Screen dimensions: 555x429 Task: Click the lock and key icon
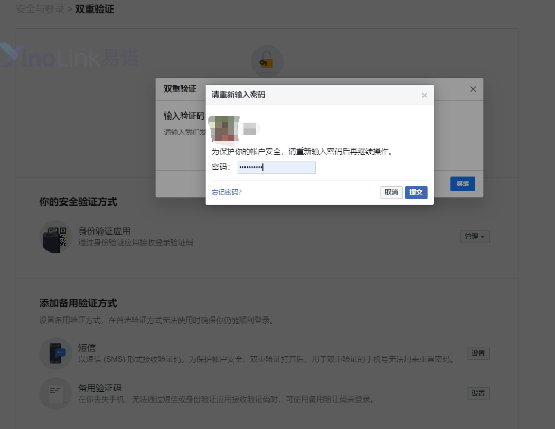pyautogui.click(x=267, y=61)
